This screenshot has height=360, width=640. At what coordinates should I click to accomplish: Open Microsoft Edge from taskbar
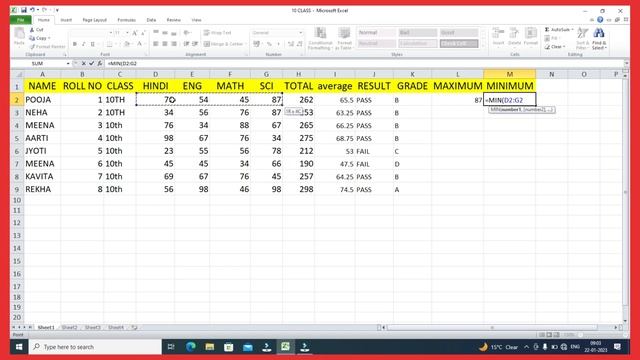pyautogui.click(x=191, y=347)
